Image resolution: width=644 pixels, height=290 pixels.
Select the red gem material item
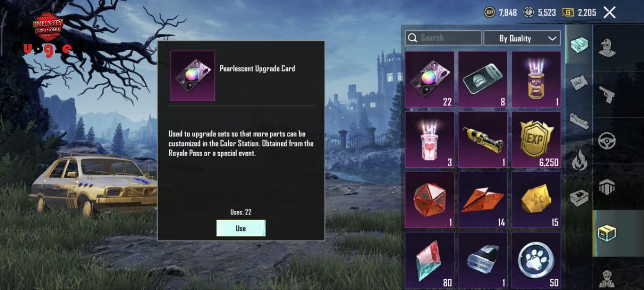coord(430,200)
